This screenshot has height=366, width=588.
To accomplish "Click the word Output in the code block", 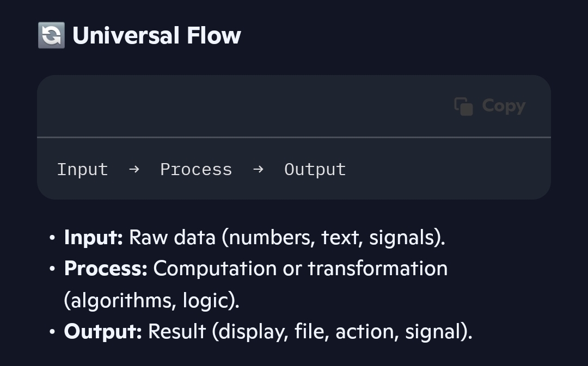I will point(315,169).
